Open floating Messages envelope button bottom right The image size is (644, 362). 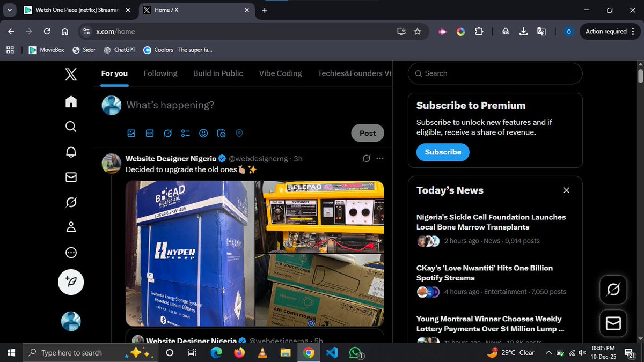(x=613, y=323)
